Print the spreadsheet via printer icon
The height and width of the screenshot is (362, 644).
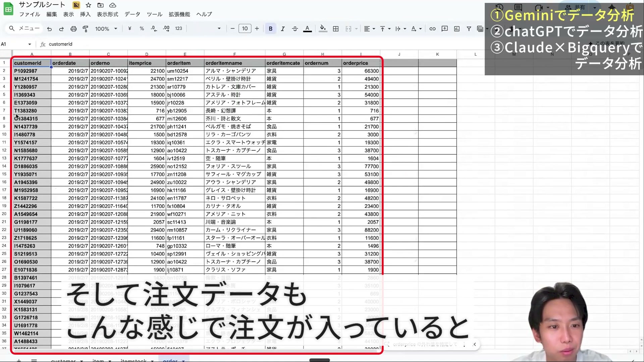click(73, 29)
